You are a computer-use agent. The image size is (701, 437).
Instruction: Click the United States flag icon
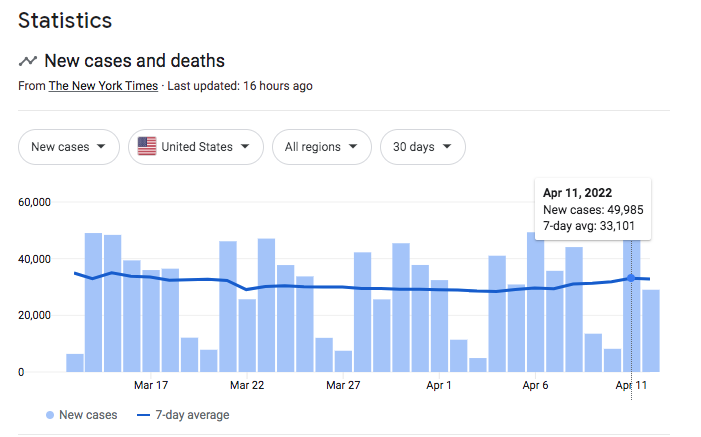pyautogui.click(x=147, y=147)
